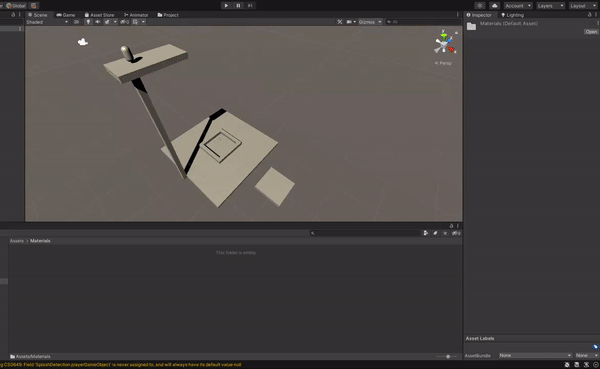This screenshot has height=369, width=600.
Task: Open the AssetBundle variant None dropdown
Action: point(586,355)
